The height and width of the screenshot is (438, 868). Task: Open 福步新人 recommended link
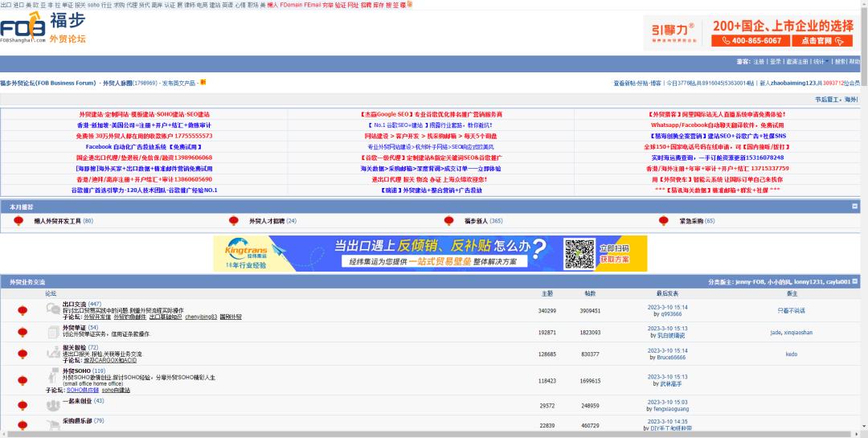point(476,221)
